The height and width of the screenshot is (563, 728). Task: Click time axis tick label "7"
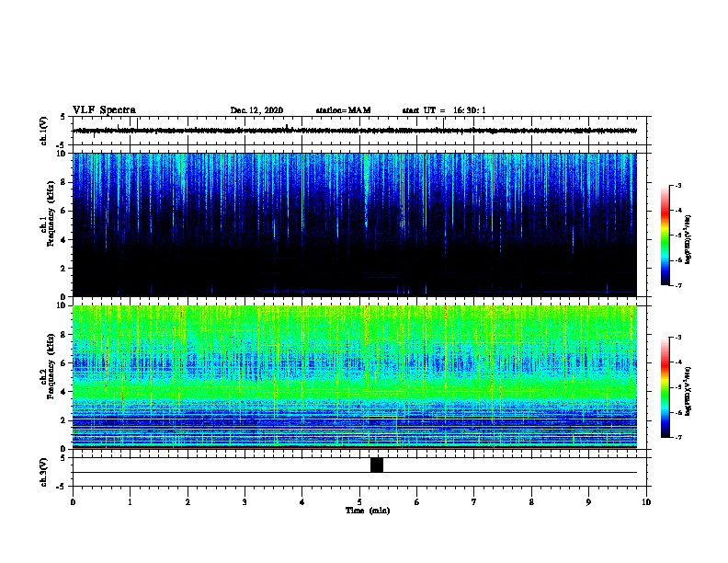[x=474, y=502]
